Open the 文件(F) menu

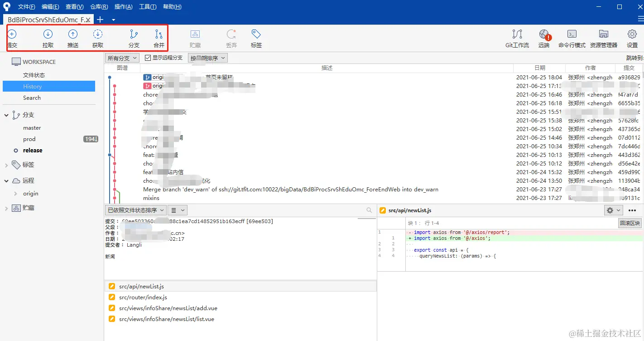[26, 7]
